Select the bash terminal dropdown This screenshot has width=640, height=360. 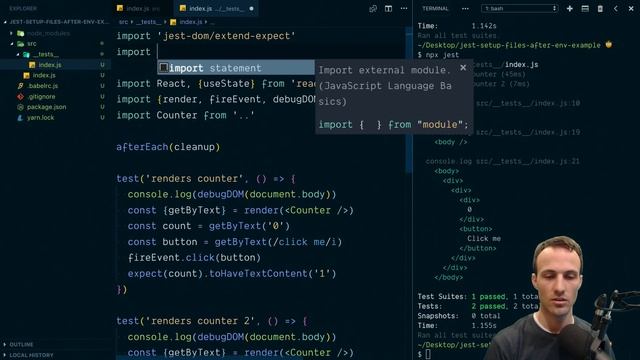pos(519,9)
